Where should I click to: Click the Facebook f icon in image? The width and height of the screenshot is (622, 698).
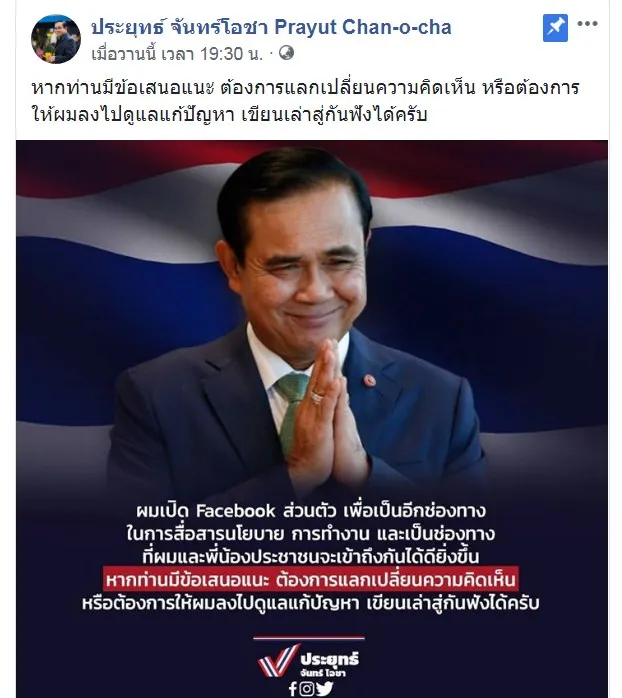[293, 689]
